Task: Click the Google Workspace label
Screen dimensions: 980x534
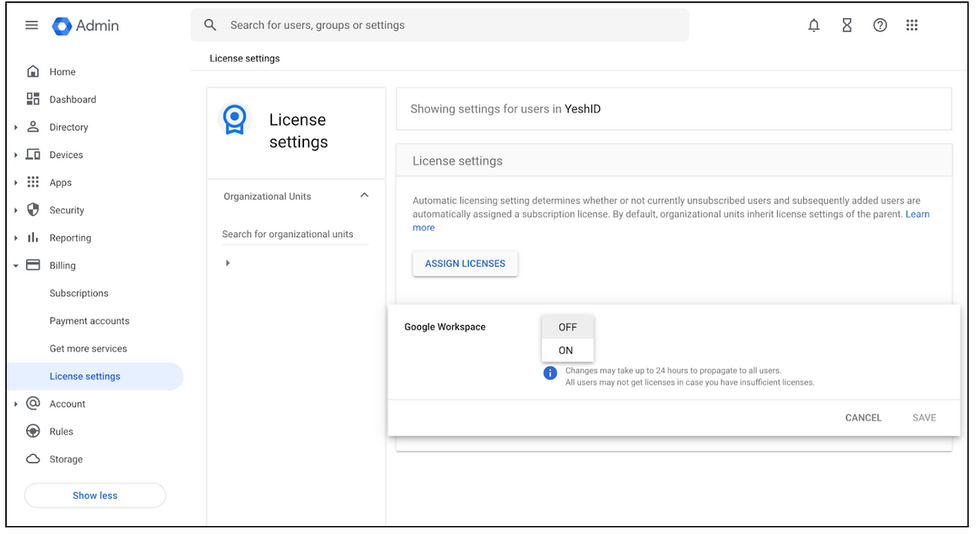Action: coord(445,327)
